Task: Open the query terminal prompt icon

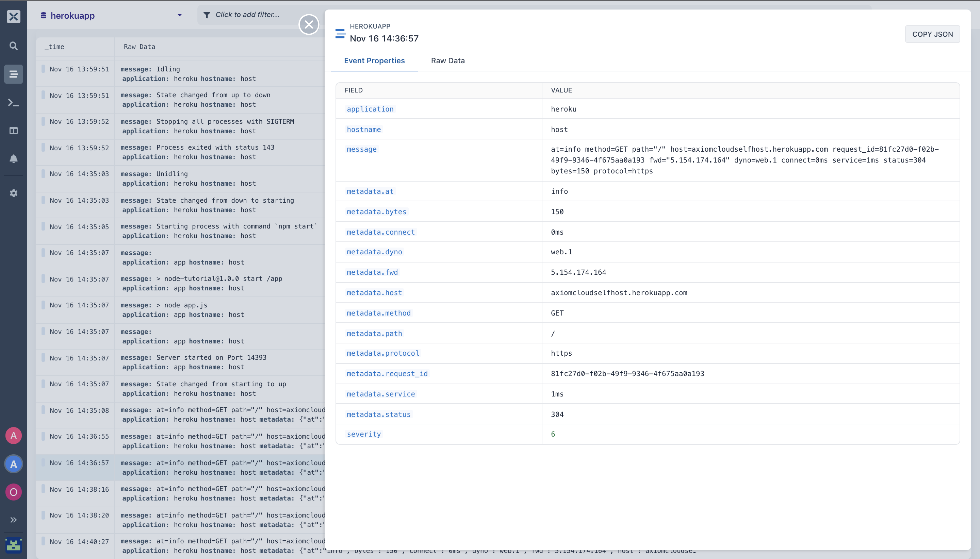Action: pyautogui.click(x=14, y=102)
